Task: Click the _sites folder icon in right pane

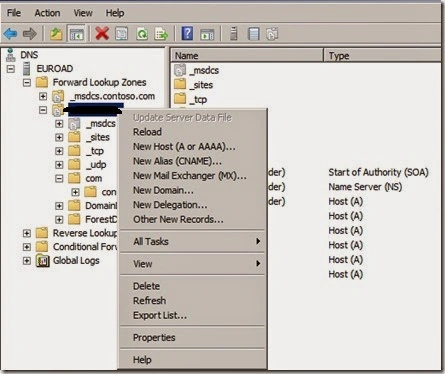Action: pos(180,84)
